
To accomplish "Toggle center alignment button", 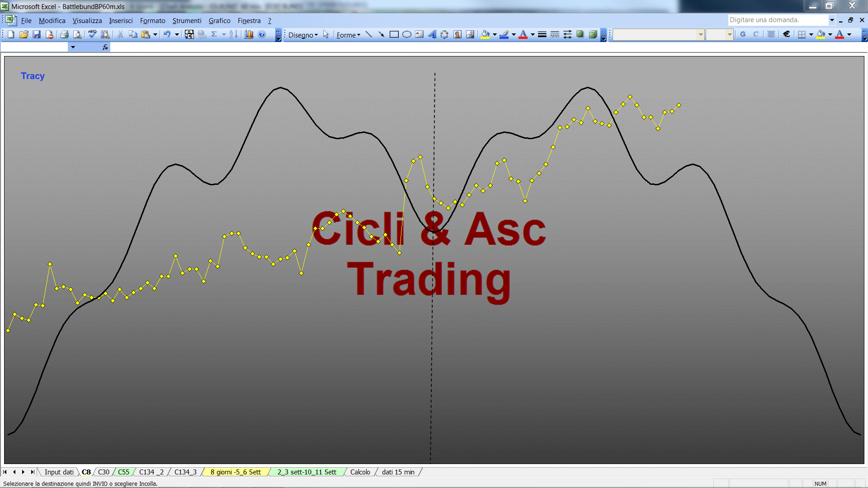I will point(771,34).
